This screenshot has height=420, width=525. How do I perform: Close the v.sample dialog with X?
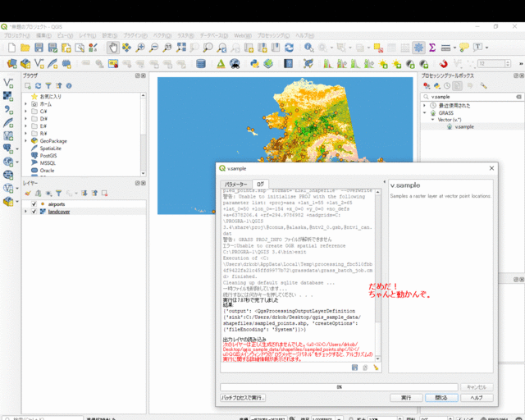[x=491, y=168]
